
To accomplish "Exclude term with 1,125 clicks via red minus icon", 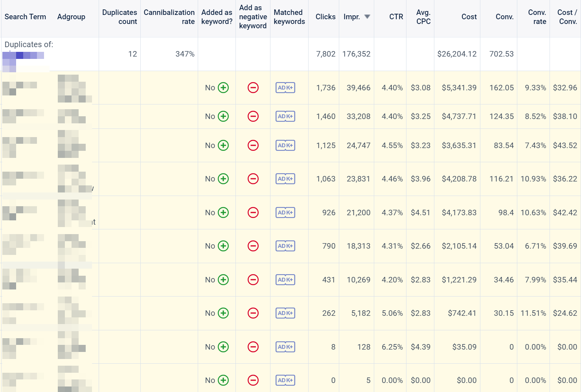I will [253, 145].
